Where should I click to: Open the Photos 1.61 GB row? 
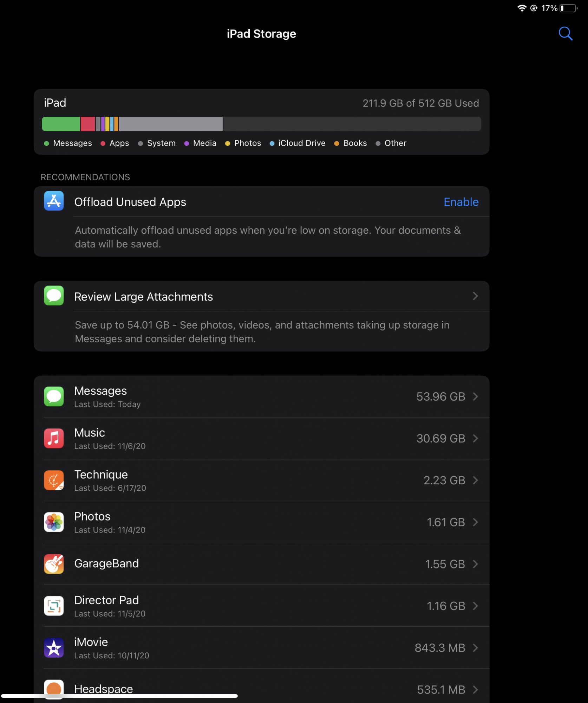pyautogui.click(x=261, y=522)
